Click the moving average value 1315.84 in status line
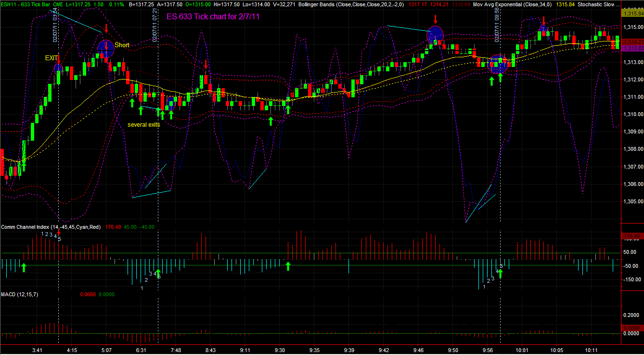 pyautogui.click(x=565, y=4)
